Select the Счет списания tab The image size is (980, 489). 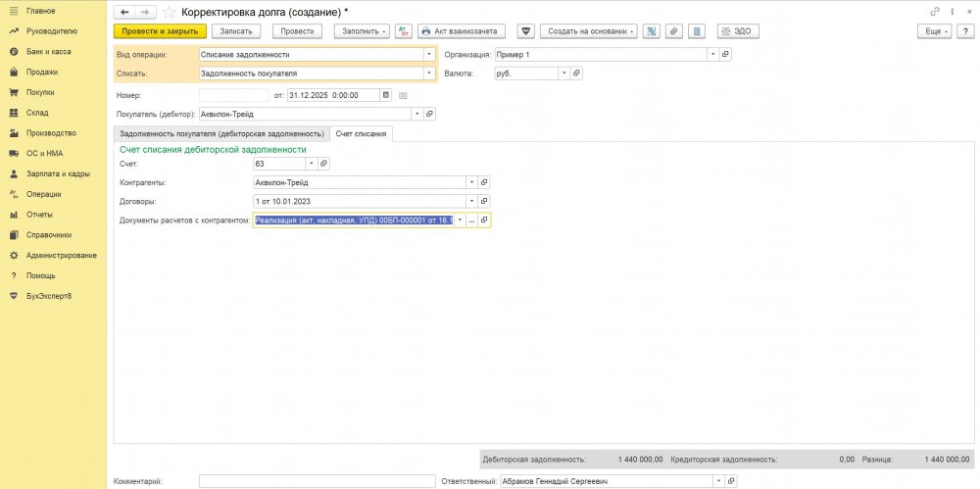tap(361, 133)
